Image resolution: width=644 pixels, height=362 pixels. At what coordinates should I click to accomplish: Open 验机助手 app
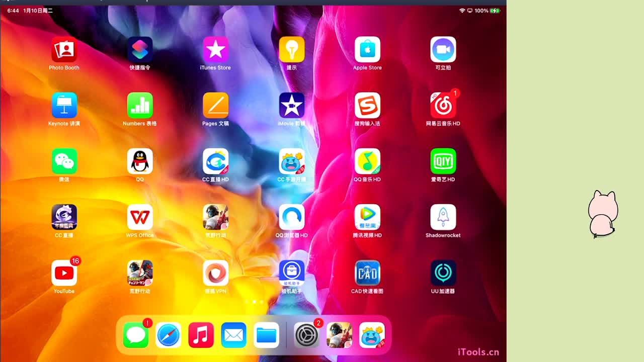(x=292, y=273)
